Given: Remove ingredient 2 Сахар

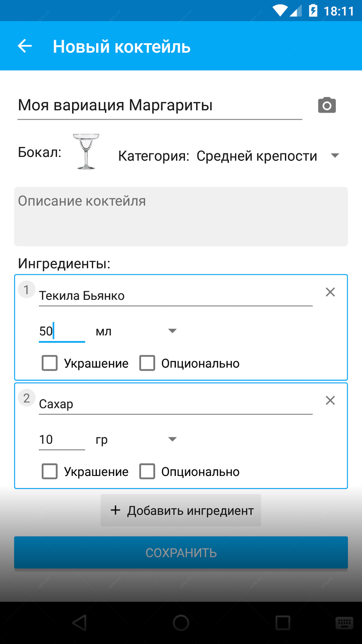Looking at the screenshot, I should coord(330,400).
